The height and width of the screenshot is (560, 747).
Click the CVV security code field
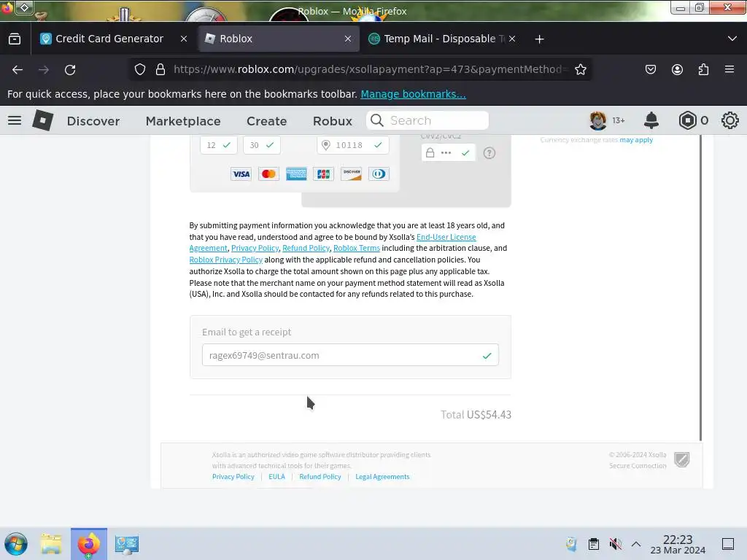449,153
